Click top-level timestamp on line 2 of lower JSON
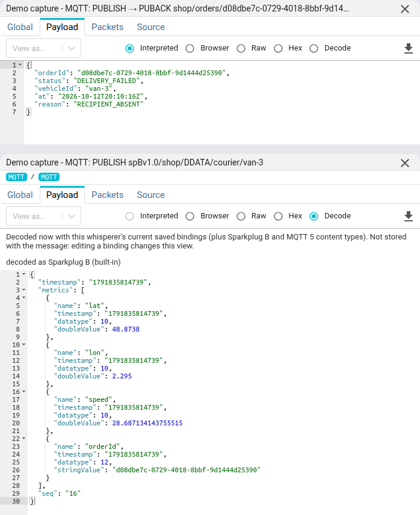 point(118,282)
